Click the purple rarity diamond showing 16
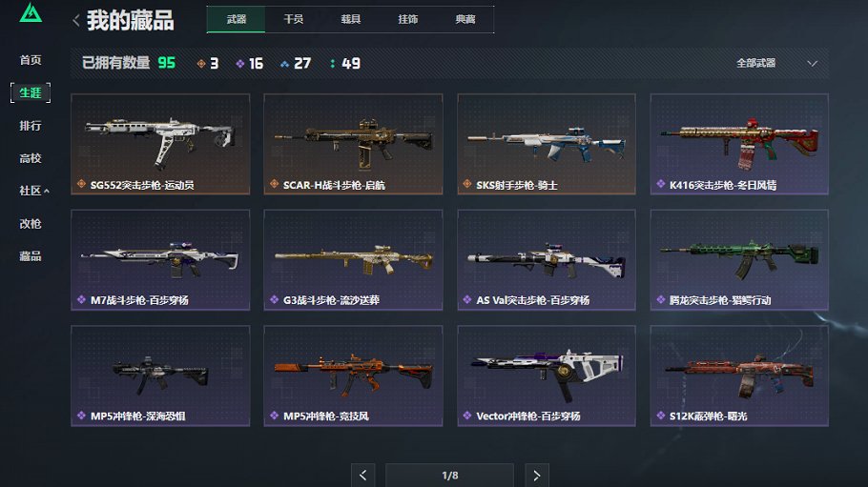 coord(239,64)
